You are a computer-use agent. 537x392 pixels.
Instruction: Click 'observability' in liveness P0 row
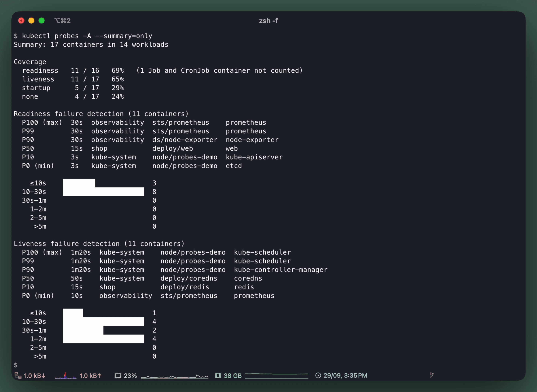click(x=126, y=296)
